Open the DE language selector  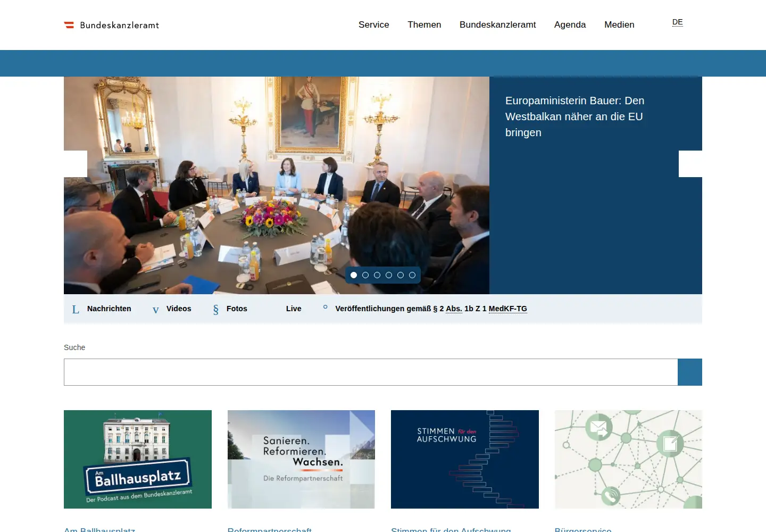pyautogui.click(x=677, y=22)
